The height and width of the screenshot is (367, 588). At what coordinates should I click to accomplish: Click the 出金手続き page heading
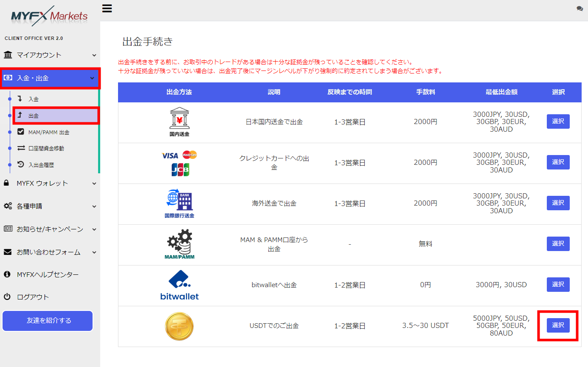click(148, 42)
